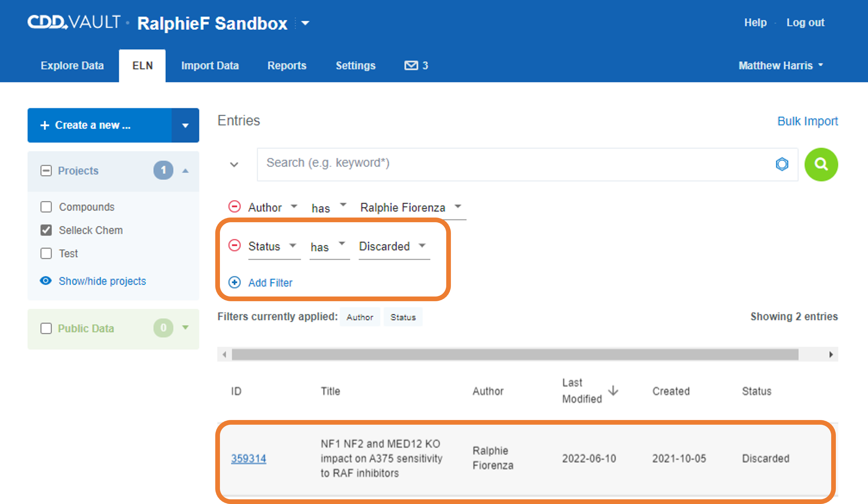Expand the Create a new dropdown arrow
The image size is (868, 504).
(185, 125)
